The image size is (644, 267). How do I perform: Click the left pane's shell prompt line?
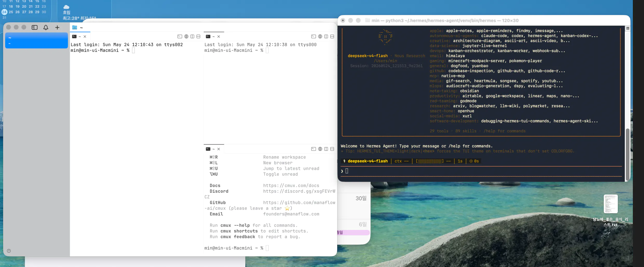103,50
